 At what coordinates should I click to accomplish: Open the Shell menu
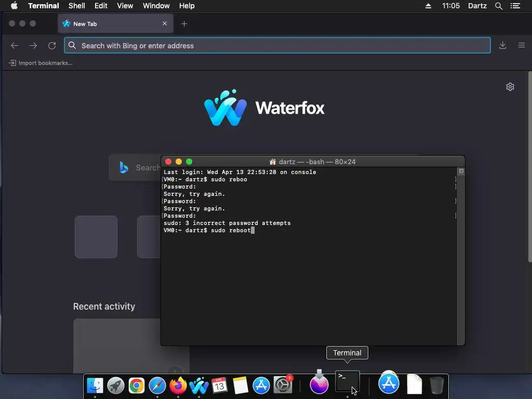click(x=77, y=6)
